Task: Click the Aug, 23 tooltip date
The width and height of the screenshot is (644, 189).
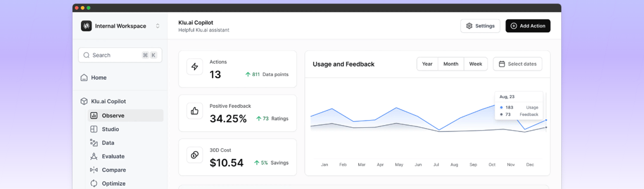Action: (x=507, y=97)
